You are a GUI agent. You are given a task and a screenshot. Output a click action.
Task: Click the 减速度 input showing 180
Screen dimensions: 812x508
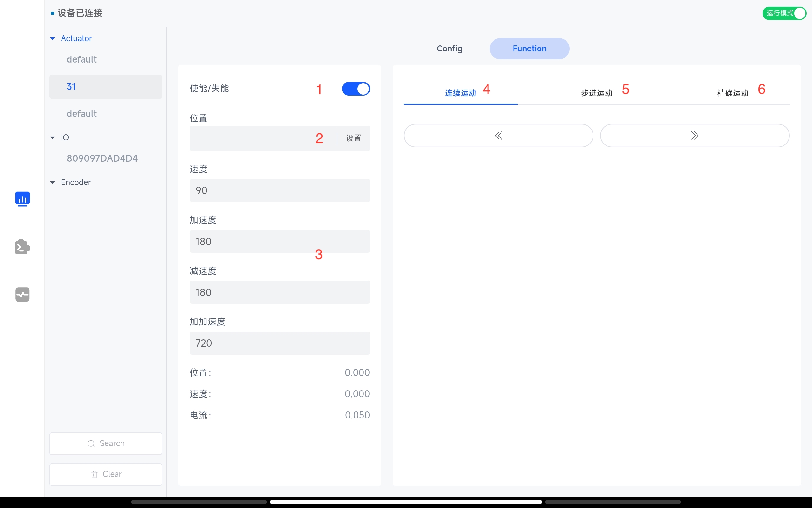pos(280,292)
